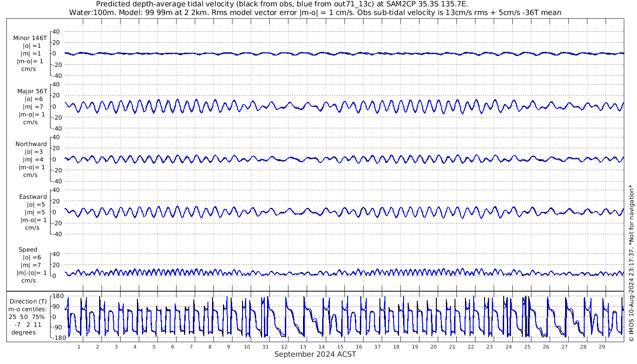Select the 'Eastward' panel label

tap(33, 197)
